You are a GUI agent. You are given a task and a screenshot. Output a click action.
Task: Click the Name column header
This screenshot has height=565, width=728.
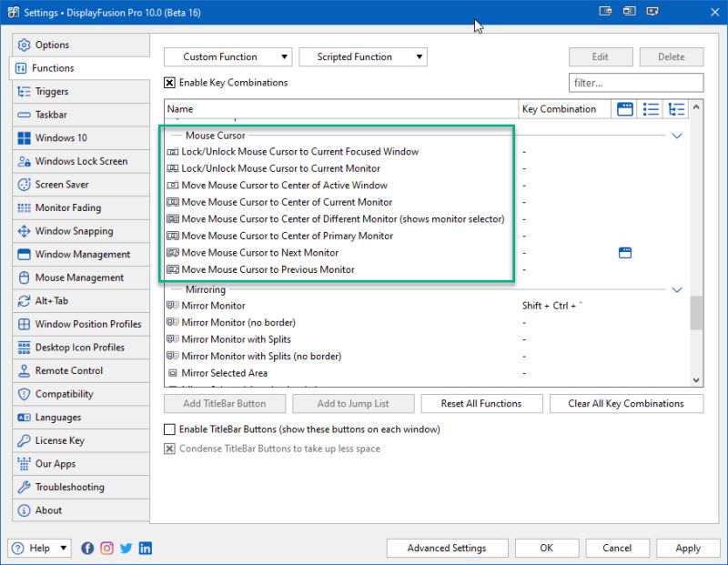[x=341, y=109]
